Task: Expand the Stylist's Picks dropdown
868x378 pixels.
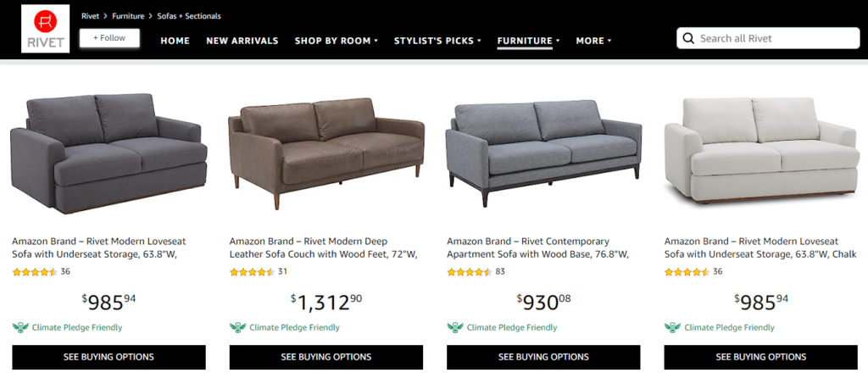Action: tap(437, 41)
